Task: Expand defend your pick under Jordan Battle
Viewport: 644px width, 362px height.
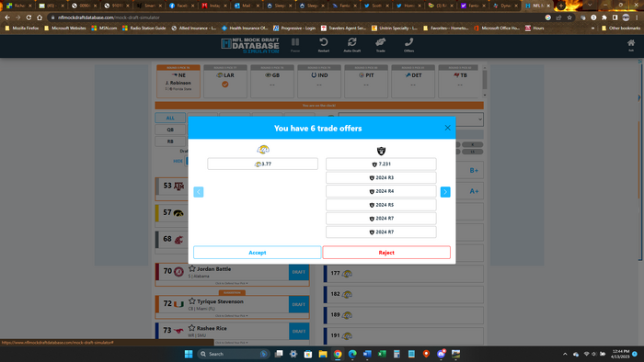Action: click(232, 283)
